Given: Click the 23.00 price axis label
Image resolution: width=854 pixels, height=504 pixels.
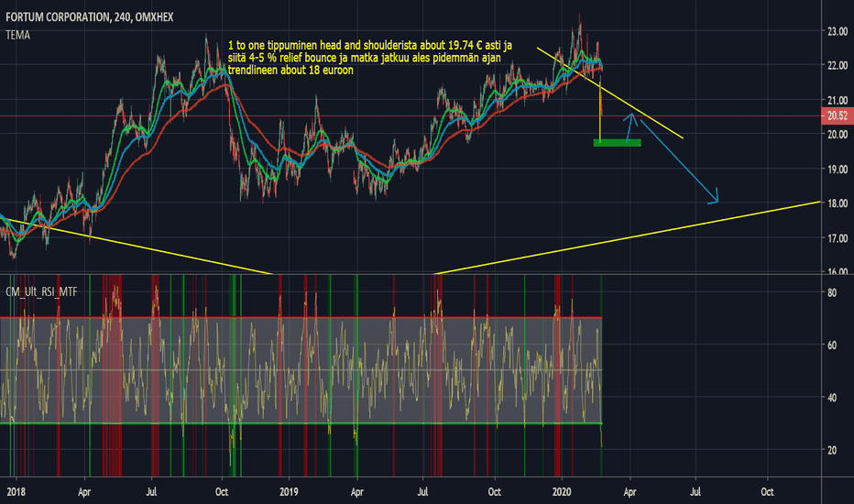Looking at the screenshot, I should (838, 31).
